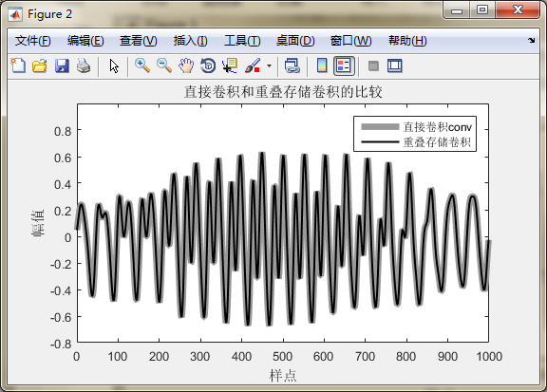The image size is (547, 392).
Task: Toggle the Brush data tool
Action: point(253,65)
